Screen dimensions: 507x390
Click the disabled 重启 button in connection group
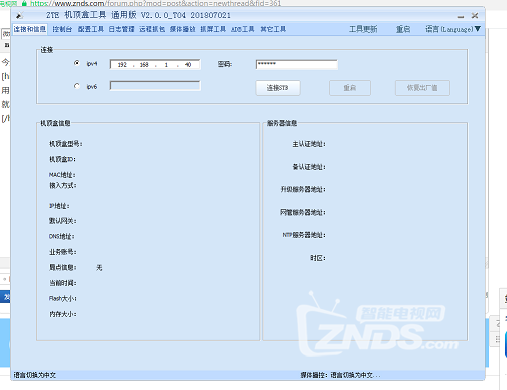point(350,88)
